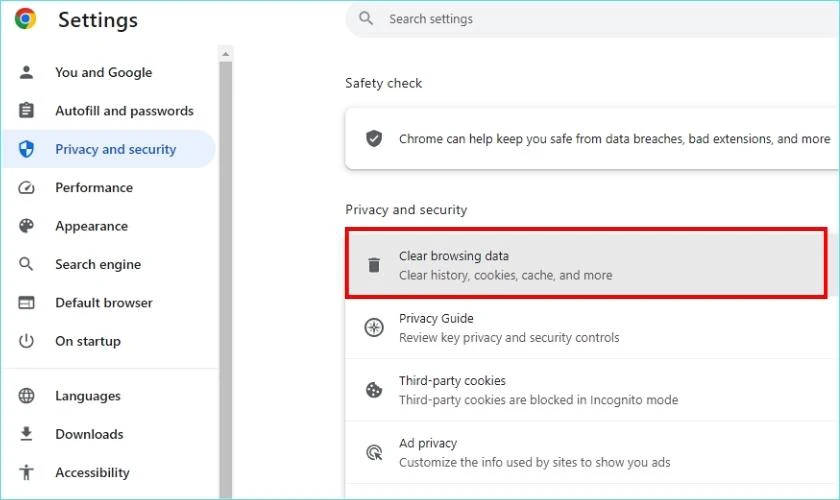The width and height of the screenshot is (840, 500).
Task: Click the Accessibility person icon
Action: 26,472
